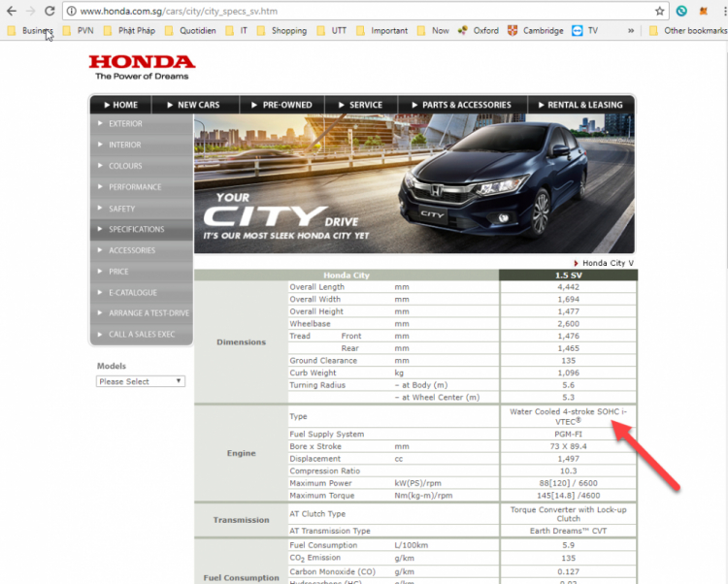Click the Displacement value 1,497

click(x=568, y=459)
